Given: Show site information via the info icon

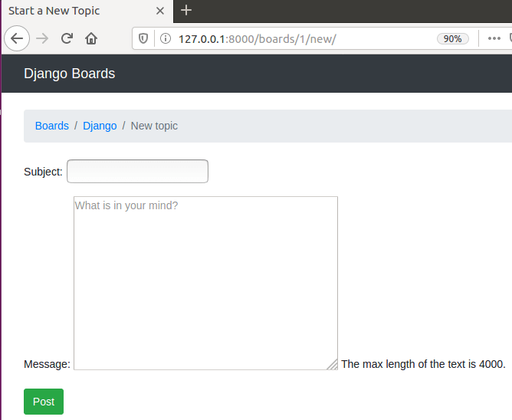Looking at the screenshot, I should coord(166,38).
